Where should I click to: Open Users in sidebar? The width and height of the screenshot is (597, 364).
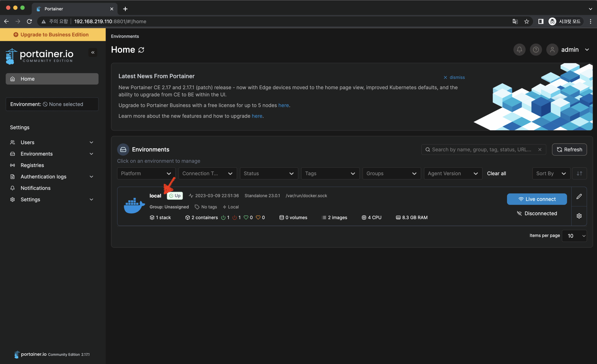(x=27, y=142)
